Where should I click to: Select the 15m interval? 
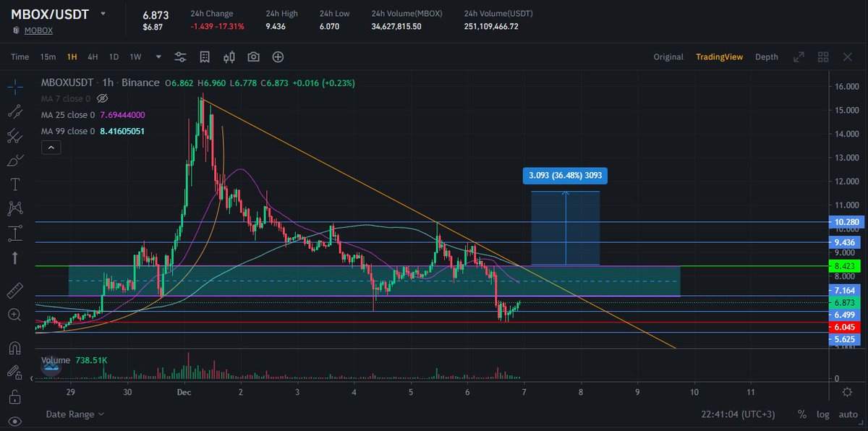coord(48,56)
